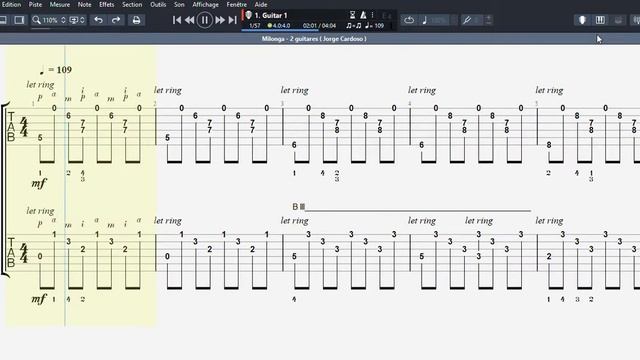Image resolution: width=640 pixels, height=360 pixels.
Task: Jump to the last bar
Action: coord(233,20)
